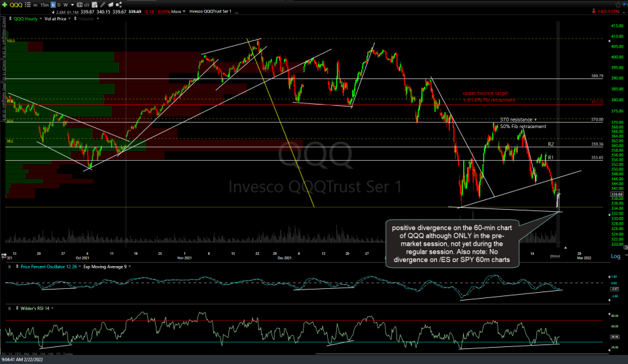The height and width of the screenshot is (364, 628).
Task: Click the move arrows beside Volume label
Action: 75,18
